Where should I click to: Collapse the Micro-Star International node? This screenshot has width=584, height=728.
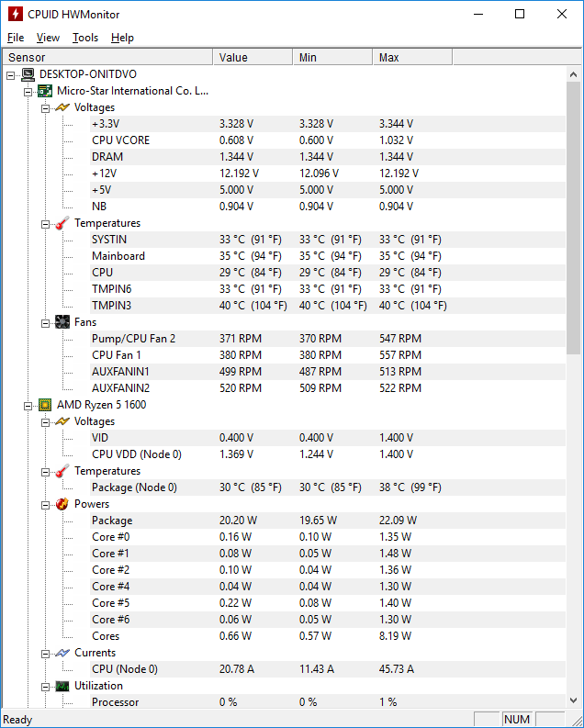(x=28, y=92)
